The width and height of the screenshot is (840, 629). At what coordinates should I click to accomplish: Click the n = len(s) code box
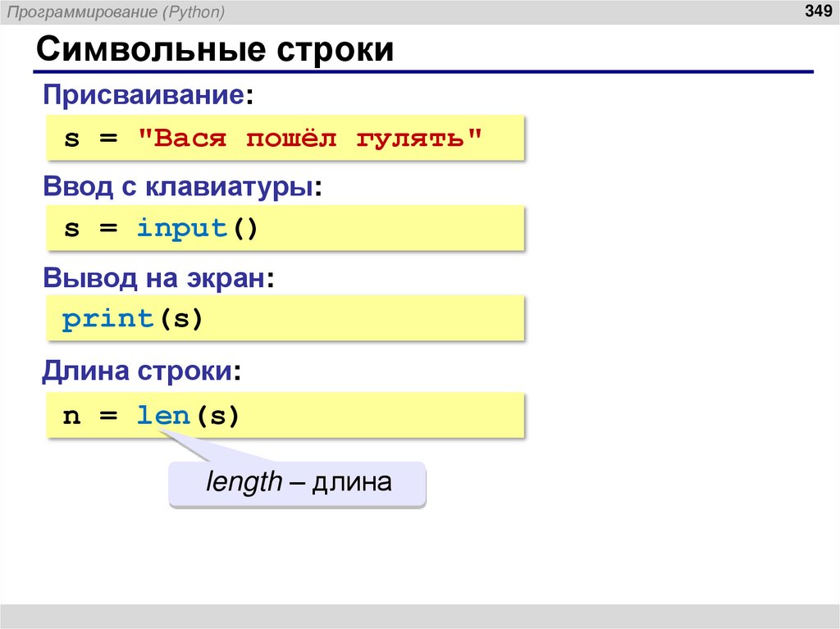tap(283, 415)
